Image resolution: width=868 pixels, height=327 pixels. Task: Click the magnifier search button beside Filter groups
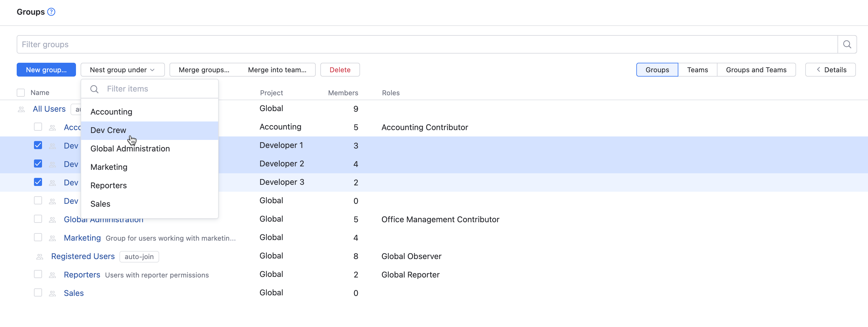(847, 45)
